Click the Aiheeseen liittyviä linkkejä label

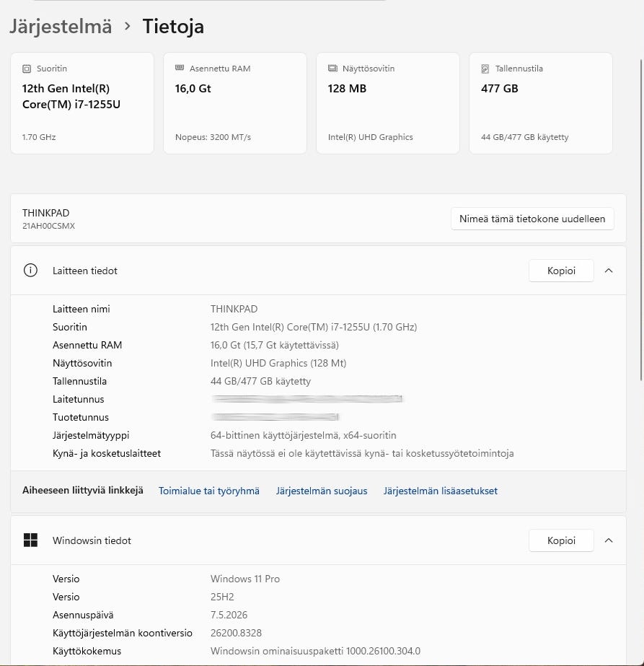point(83,490)
